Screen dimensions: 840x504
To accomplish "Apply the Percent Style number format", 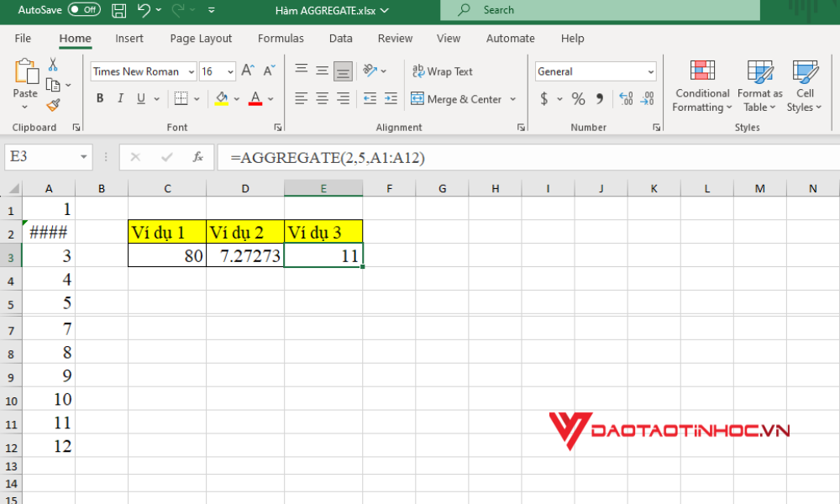I will pos(577,98).
